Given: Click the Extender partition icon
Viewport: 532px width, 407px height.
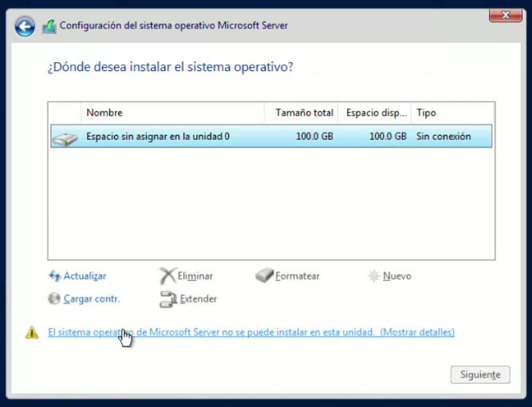Looking at the screenshot, I should [167, 299].
